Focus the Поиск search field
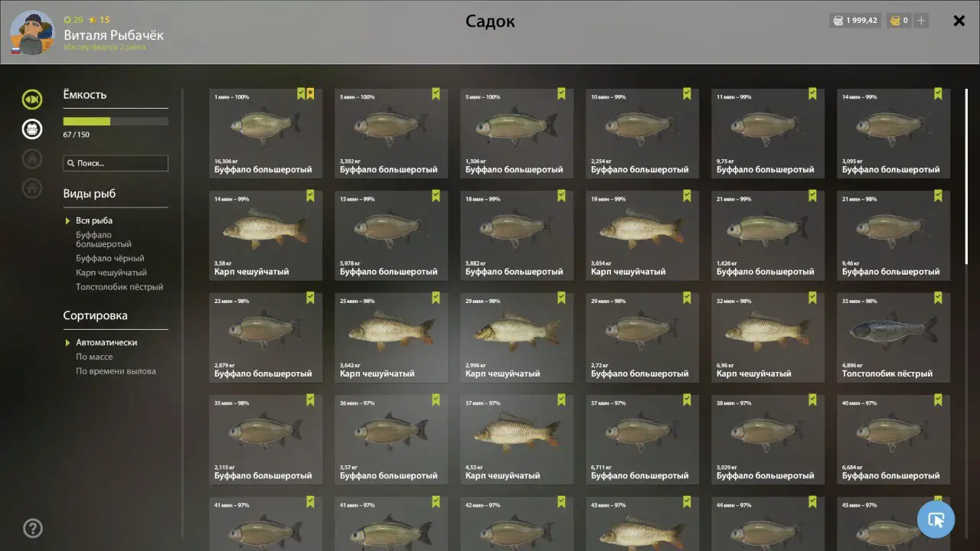Viewport: 980px width, 551px height. tap(116, 163)
